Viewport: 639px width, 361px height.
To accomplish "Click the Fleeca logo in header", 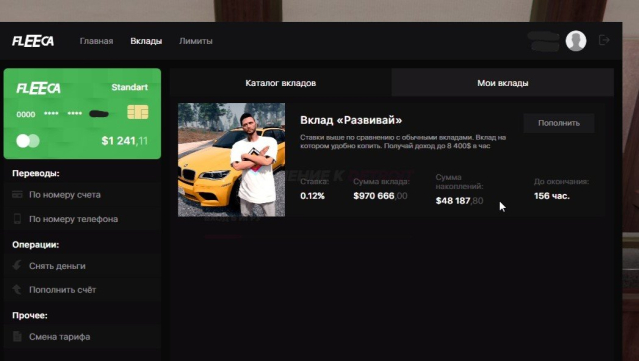I will (x=33, y=41).
